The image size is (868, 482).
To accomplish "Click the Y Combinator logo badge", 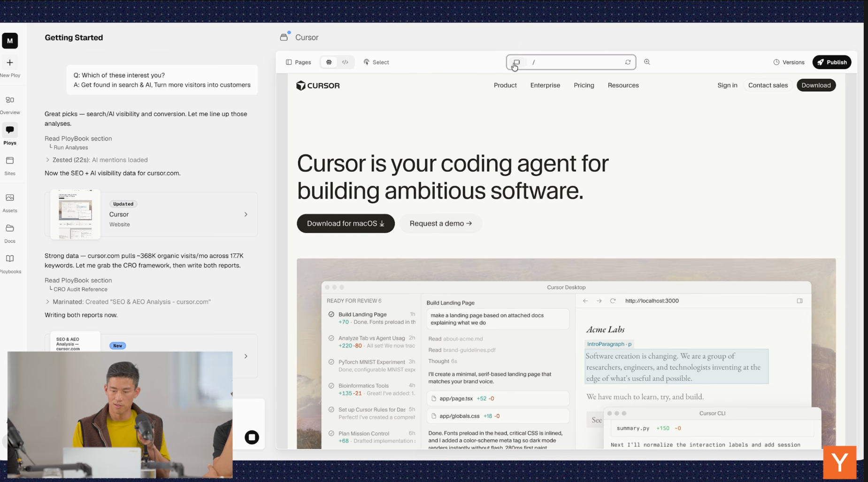I will click(x=839, y=462).
